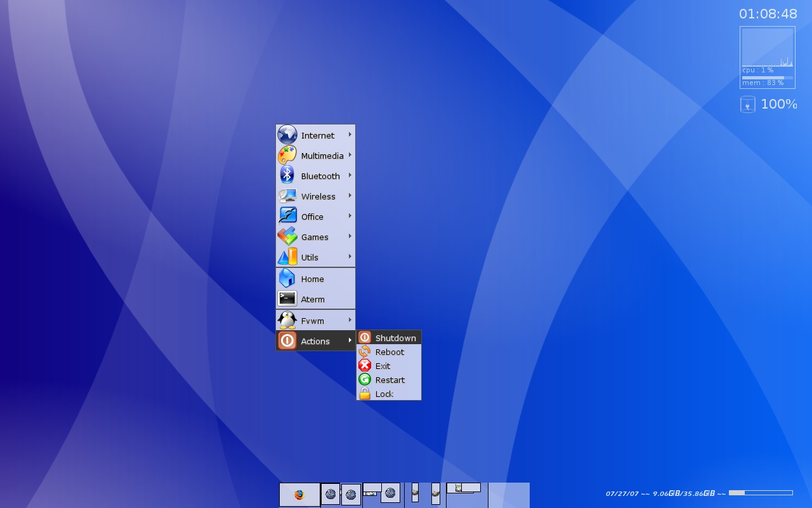Click the Wireless computer icon
Viewport: 812px width, 508px height.
coord(287,196)
